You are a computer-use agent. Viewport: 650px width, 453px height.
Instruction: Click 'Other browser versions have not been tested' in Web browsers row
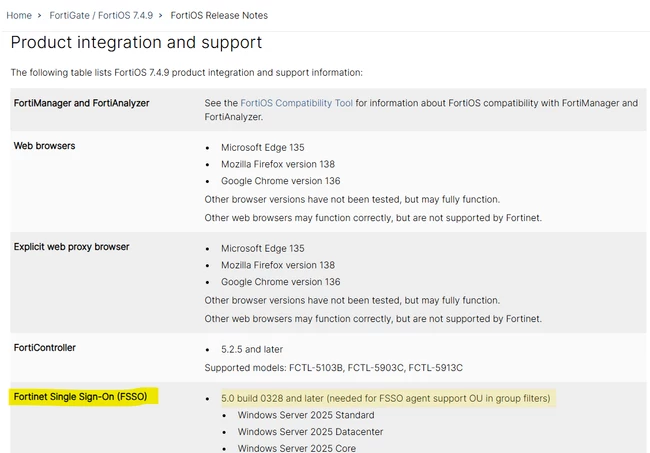[x=352, y=199]
